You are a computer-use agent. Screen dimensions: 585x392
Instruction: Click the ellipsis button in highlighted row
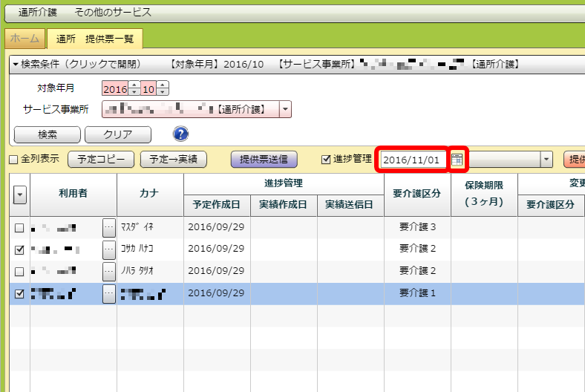click(108, 293)
